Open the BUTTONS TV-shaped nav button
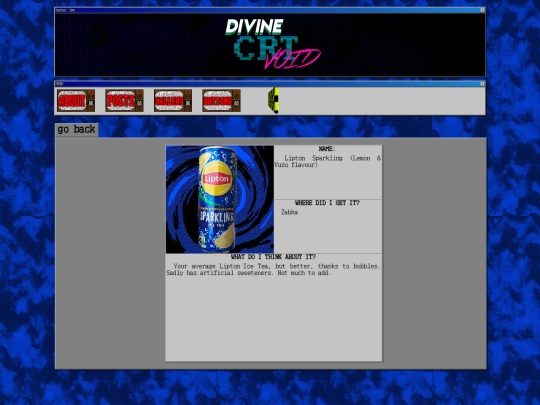This screenshot has height=405, width=540. coord(221,101)
